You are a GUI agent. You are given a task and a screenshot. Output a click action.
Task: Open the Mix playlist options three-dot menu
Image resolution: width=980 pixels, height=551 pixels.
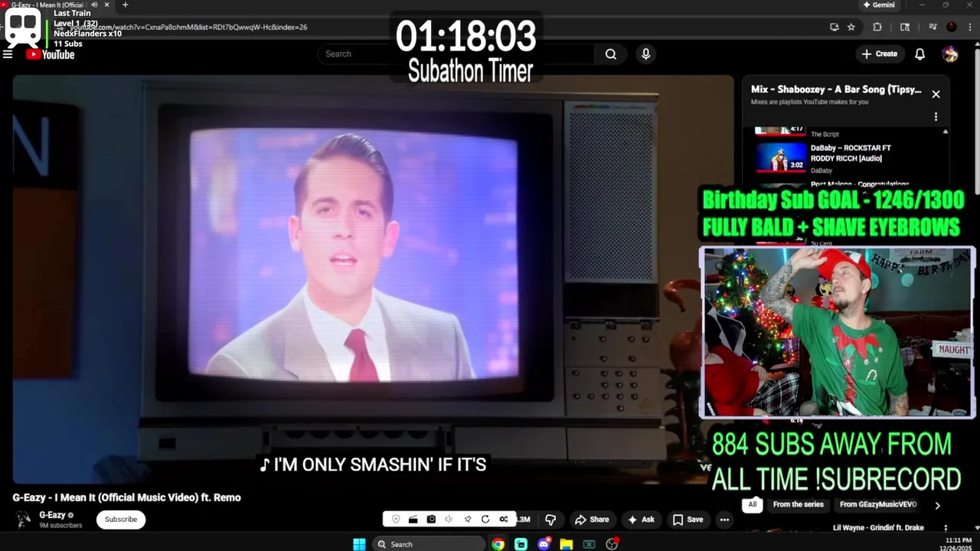[x=936, y=117]
